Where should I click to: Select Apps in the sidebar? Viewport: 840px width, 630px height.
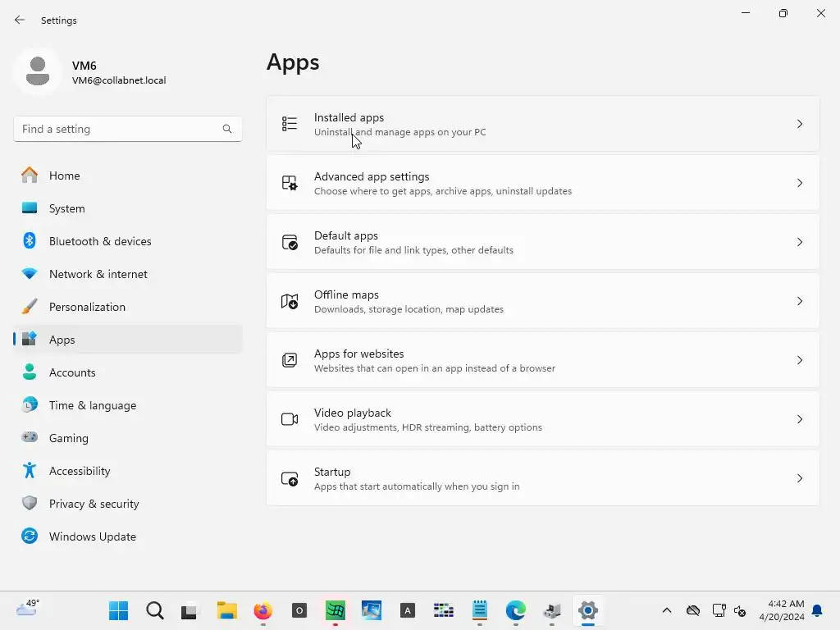(127, 340)
